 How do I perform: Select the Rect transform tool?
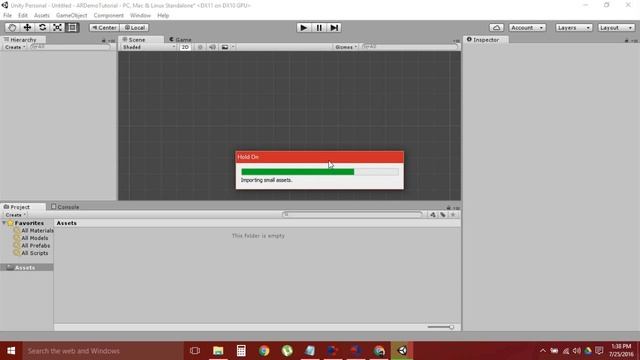(72, 27)
